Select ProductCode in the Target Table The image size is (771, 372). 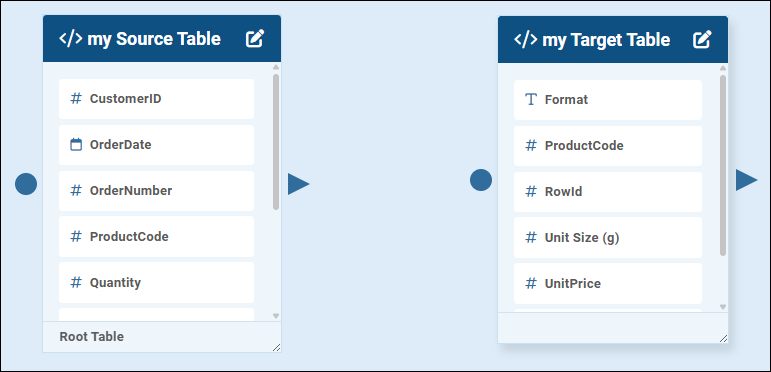coord(608,146)
